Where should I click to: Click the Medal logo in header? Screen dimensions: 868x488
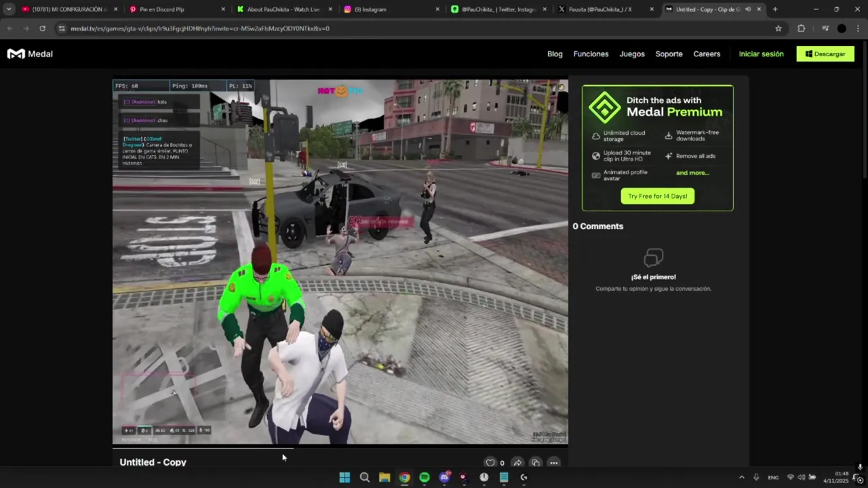[30, 54]
